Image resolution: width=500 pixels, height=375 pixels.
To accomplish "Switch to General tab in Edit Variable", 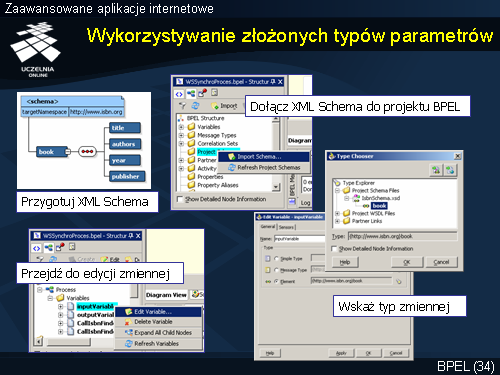I will pos(268,226).
